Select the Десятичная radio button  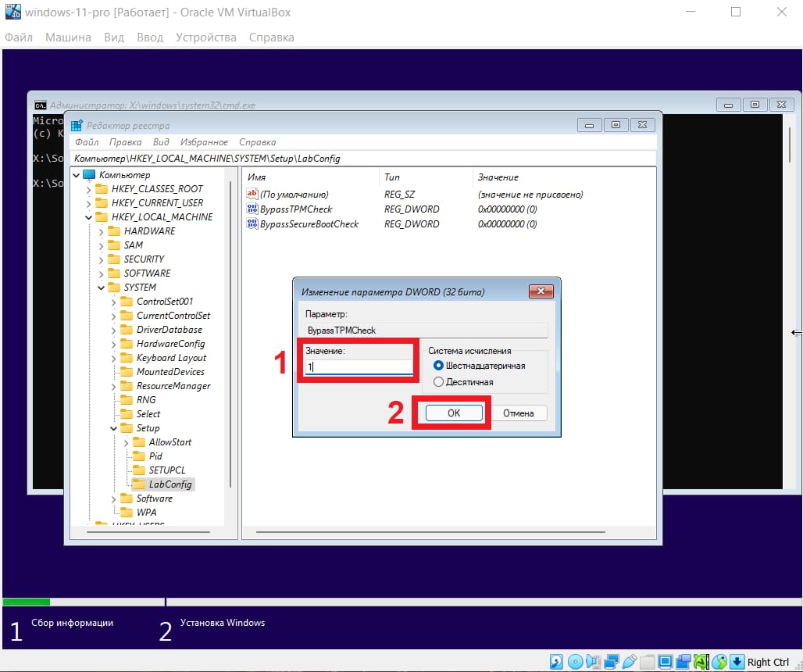click(x=438, y=382)
